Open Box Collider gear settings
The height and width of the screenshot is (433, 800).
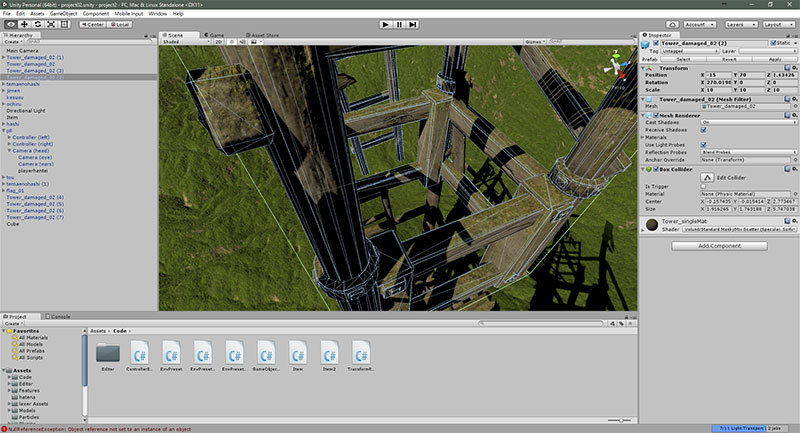coord(794,169)
